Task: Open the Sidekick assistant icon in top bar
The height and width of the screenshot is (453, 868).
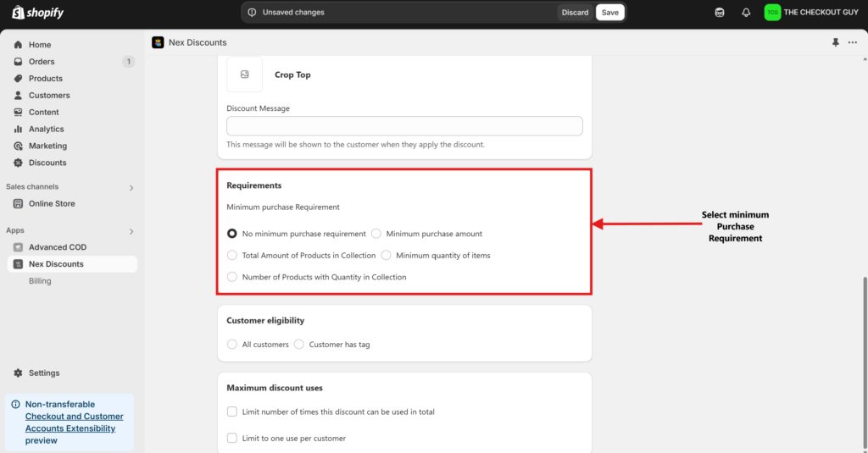Action: click(x=720, y=12)
